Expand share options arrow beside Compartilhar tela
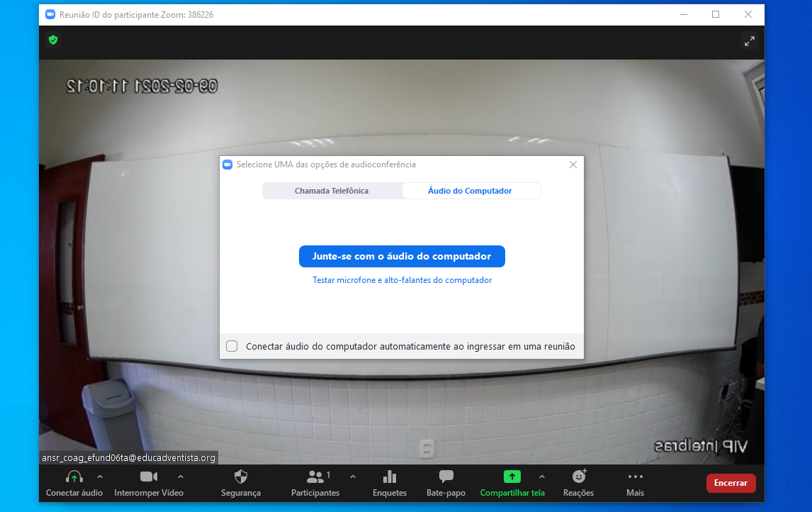Screen dimensions: 812x512 pyautogui.click(x=542, y=477)
